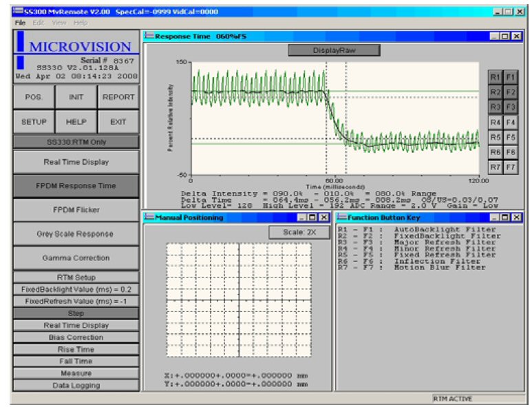The height and width of the screenshot is (407, 532).
Task: Click 'RTM ACTIVE' status bar text
Action: point(453,399)
